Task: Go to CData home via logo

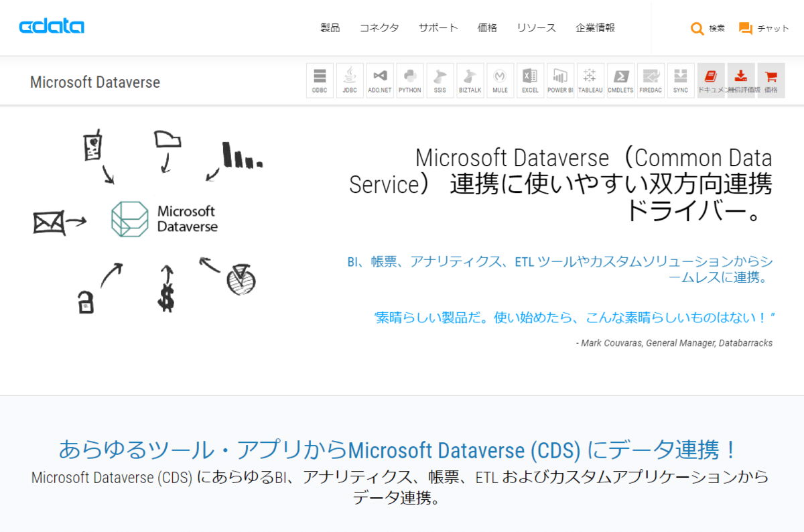Action: (x=52, y=27)
